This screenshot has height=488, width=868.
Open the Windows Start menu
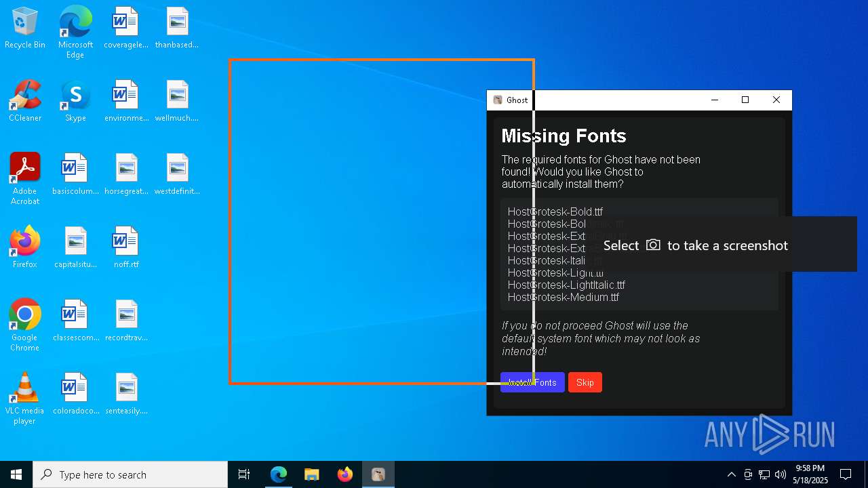click(16, 474)
